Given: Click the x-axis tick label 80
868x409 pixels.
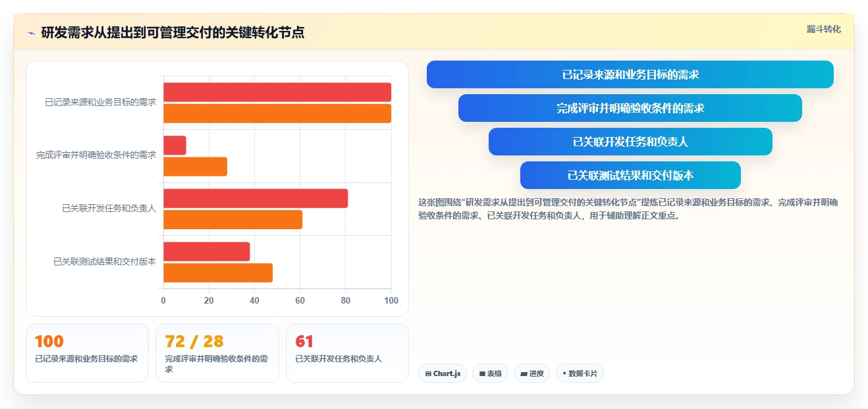Looking at the screenshot, I should [x=346, y=300].
